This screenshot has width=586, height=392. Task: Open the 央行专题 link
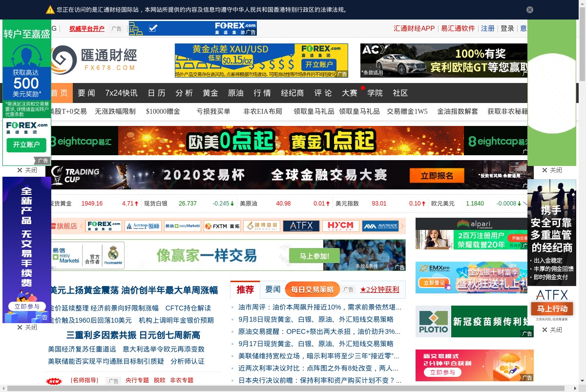137,380
